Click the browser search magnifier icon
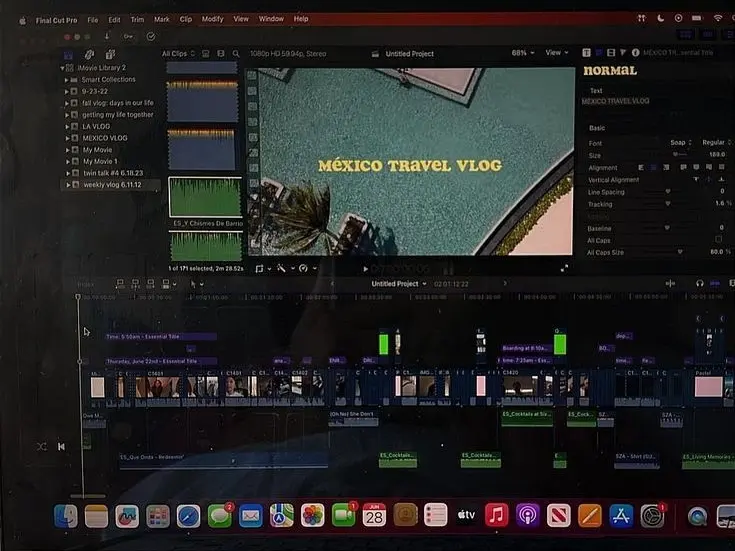Image resolution: width=735 pixels, height=551 pixels. click(236, 54)
